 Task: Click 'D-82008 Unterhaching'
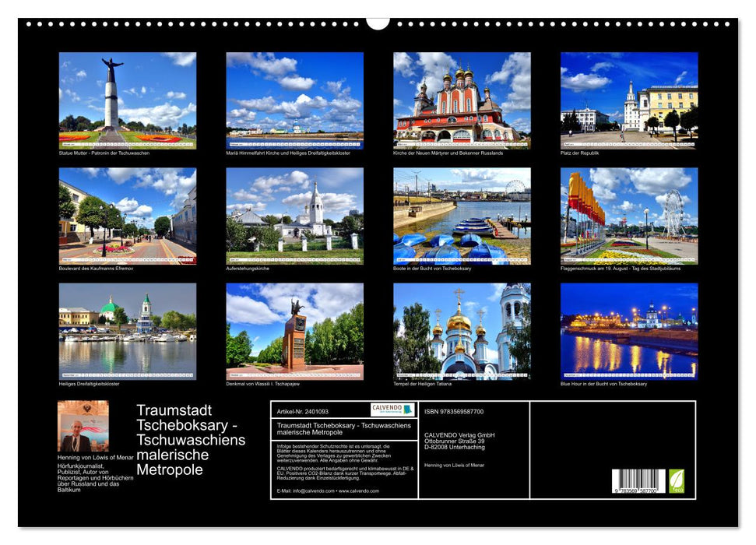click(x=454, y=447)
